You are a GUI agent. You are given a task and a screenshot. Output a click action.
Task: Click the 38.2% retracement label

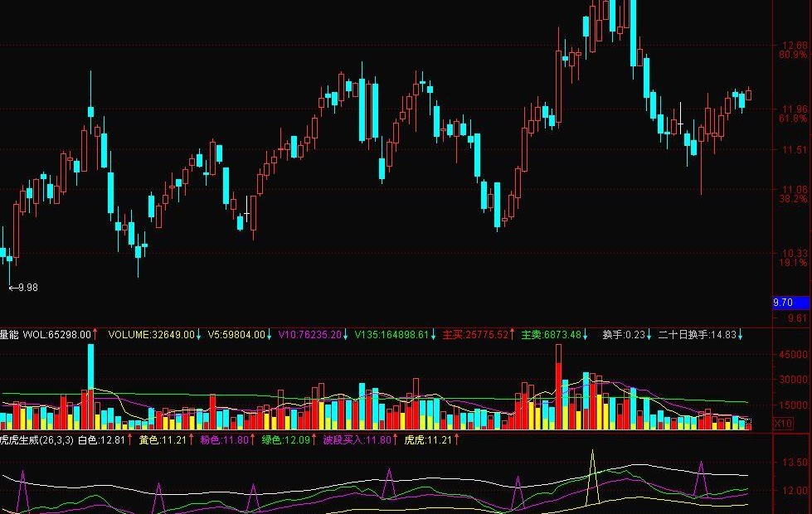tap(793, 198)
